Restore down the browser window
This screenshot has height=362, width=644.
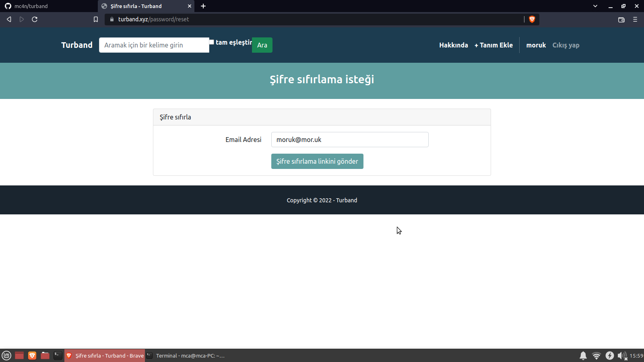[x=623, y=6]
